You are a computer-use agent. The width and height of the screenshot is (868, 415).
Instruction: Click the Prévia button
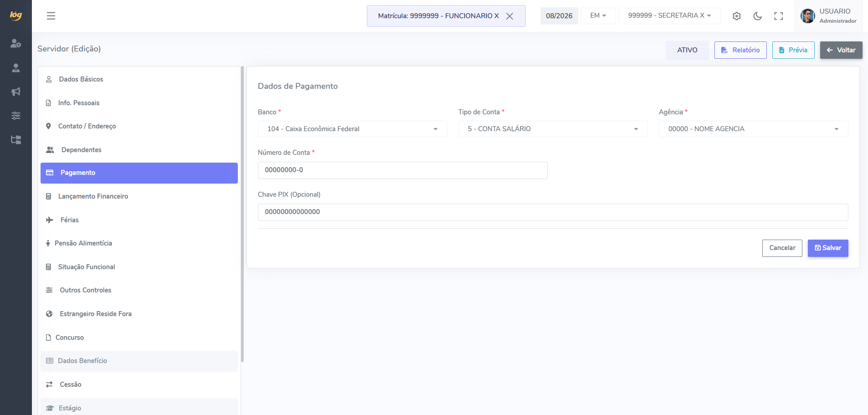pyautogui.click(x=793, y=50)
